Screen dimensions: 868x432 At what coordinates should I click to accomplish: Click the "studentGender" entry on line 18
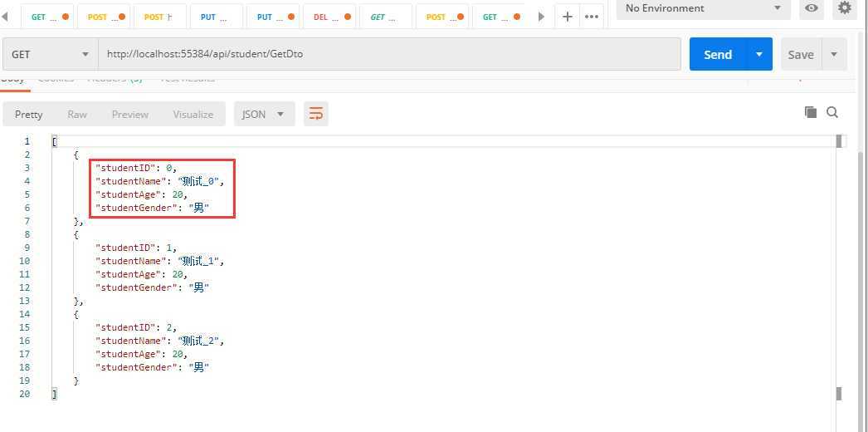coord(153,367)
